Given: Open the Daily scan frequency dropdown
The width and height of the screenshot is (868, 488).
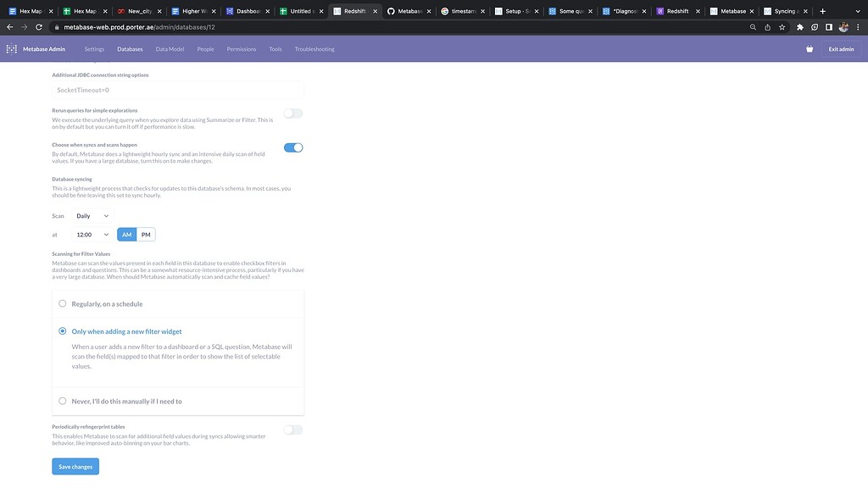Looking at the screenshot, I should point(92,215).
